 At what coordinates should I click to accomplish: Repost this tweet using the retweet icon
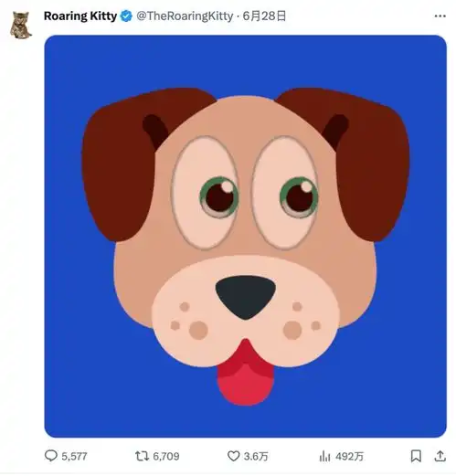tap(142, 456)
